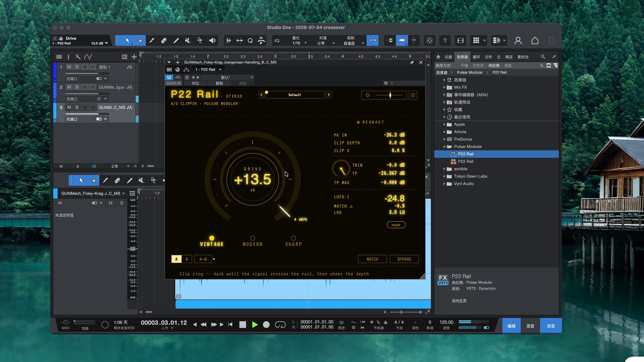The image size is (644, 362).
Task: Click the record button in the transport
Action: (x=266, y=325)
